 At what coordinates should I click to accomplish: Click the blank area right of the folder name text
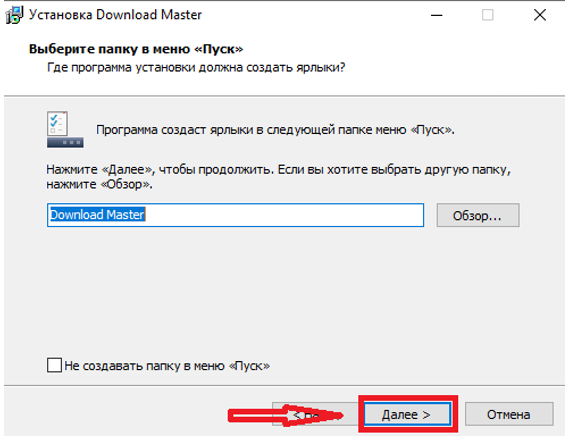(284, 215)
